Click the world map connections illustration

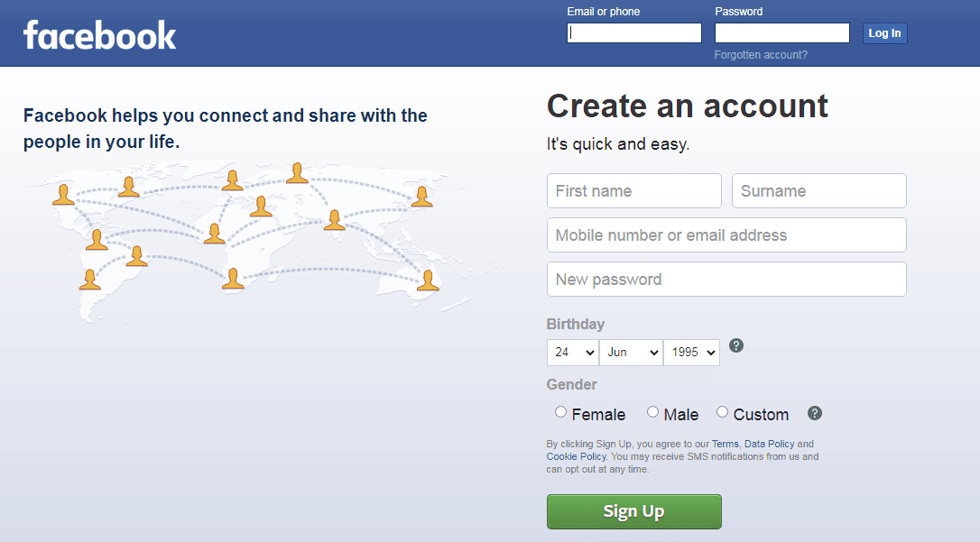(x=263, y=241)
